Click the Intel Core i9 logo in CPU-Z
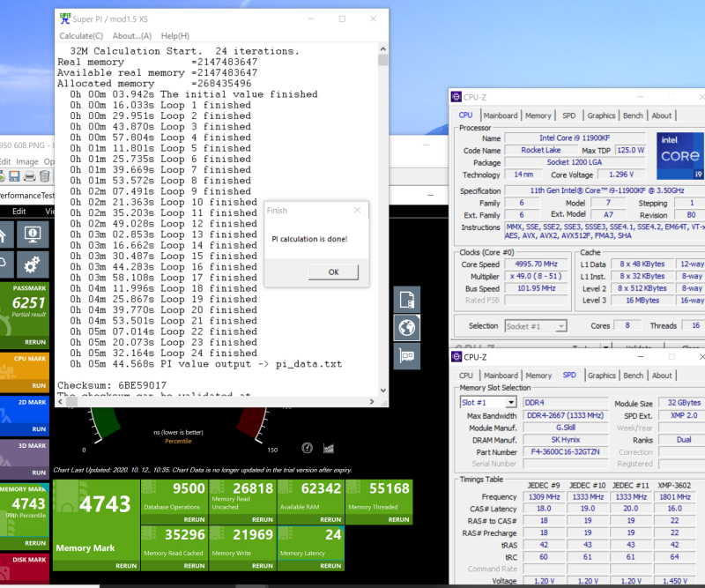The height and width of the screenshot is (588, 705). tap(679, 156)
